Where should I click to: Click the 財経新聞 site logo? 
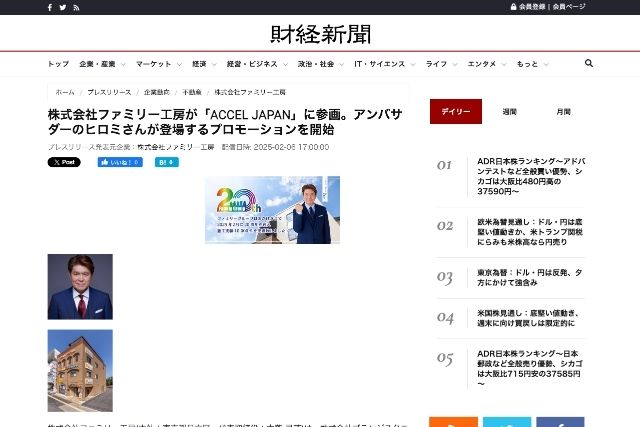tap(320, 34)
